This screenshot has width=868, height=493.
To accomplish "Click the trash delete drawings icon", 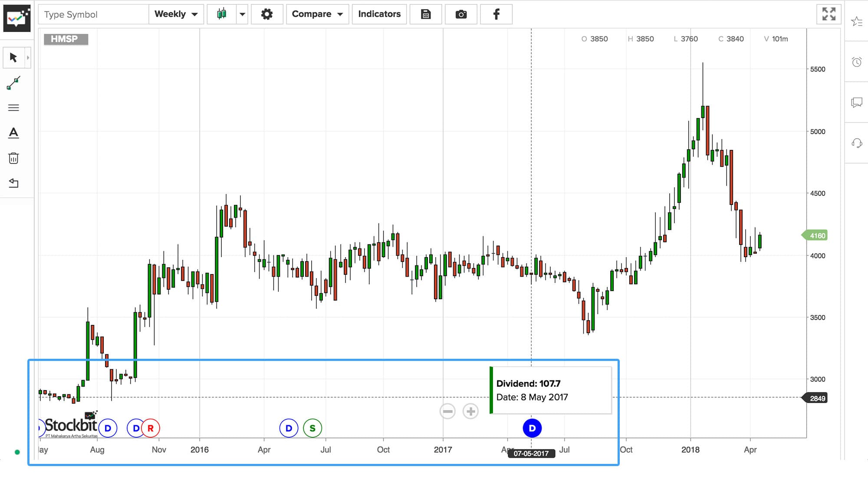I will (x=13, y=158).
